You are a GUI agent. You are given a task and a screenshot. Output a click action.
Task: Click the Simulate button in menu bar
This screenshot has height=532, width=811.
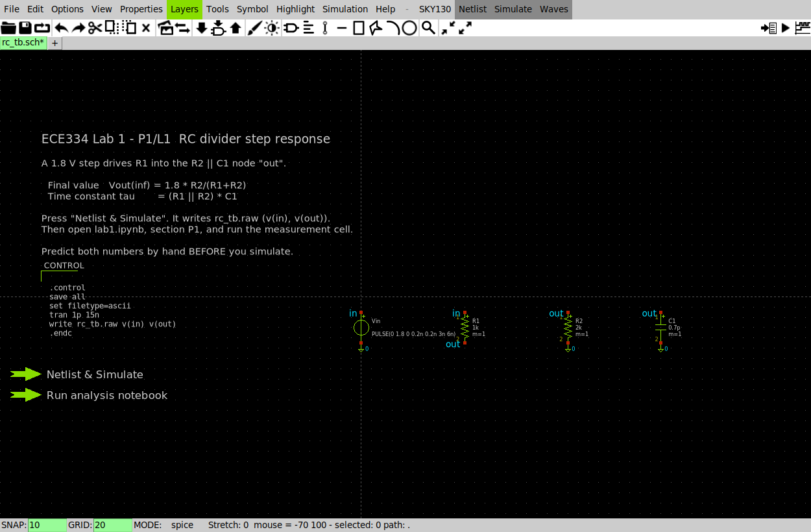pos(513,9)
